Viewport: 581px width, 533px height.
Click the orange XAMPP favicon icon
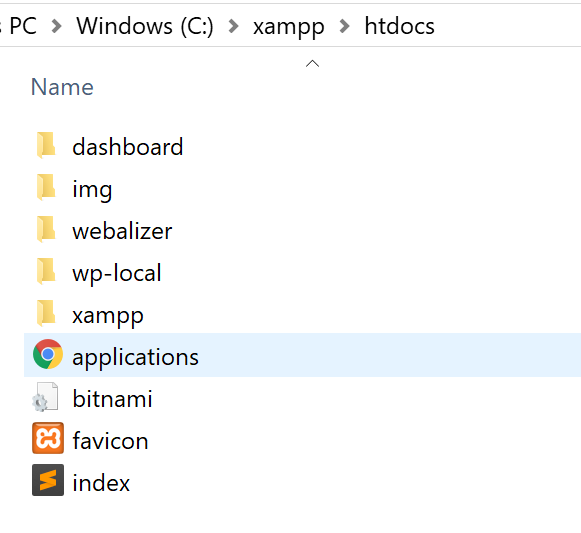click(x=48, y=438)
